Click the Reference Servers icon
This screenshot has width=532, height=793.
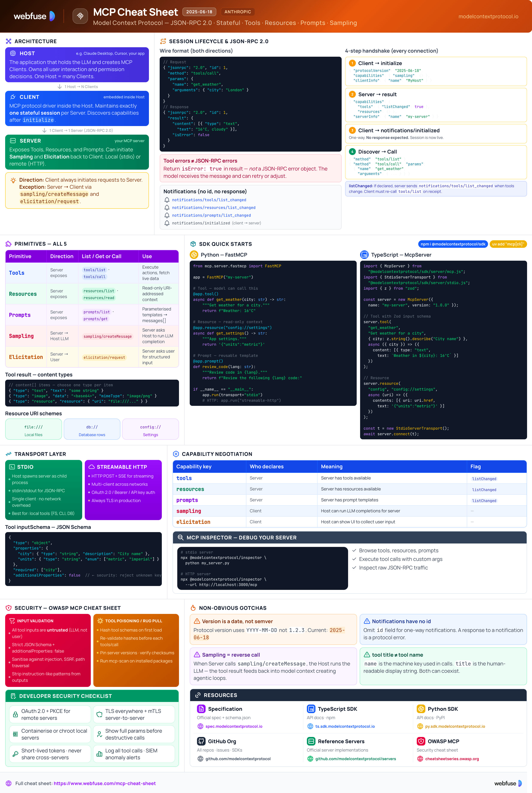[x=311, y=741]
